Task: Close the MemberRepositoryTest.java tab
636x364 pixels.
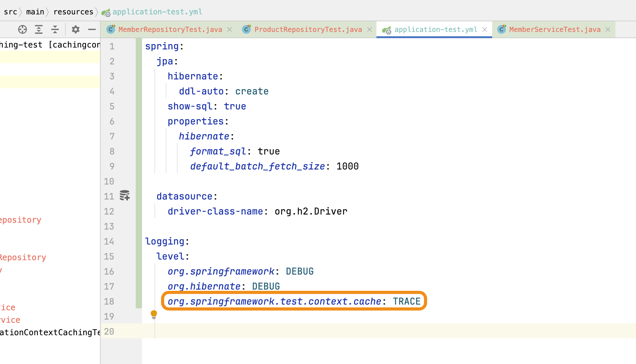Action: click(x=230, y=29)
